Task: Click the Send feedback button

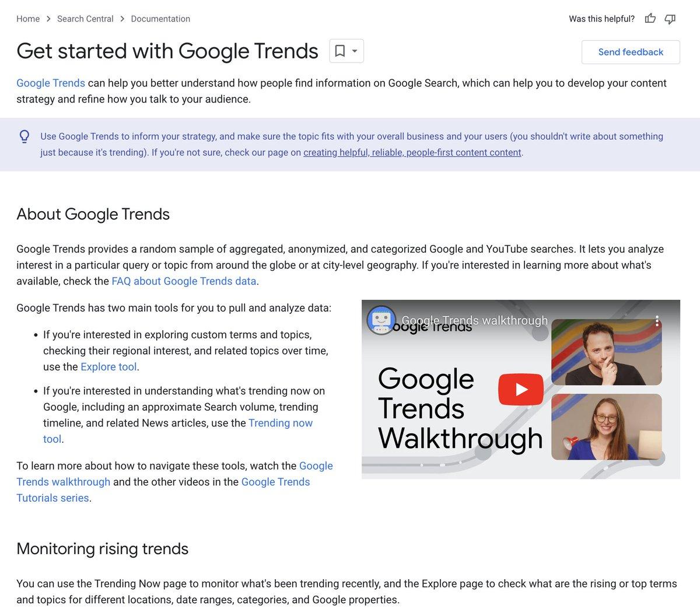Action: 631,52
